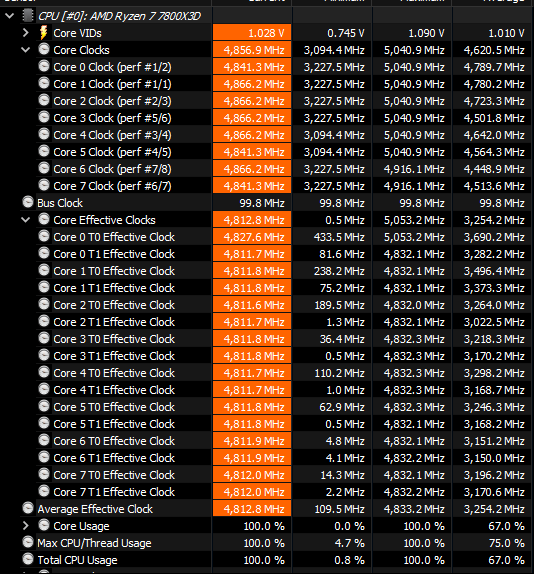The height and width of the screenshot is (574, 534).
Task: Click the Average Effective Clock maximum 4,833.2 MHz
Action: tap(414, 509)
